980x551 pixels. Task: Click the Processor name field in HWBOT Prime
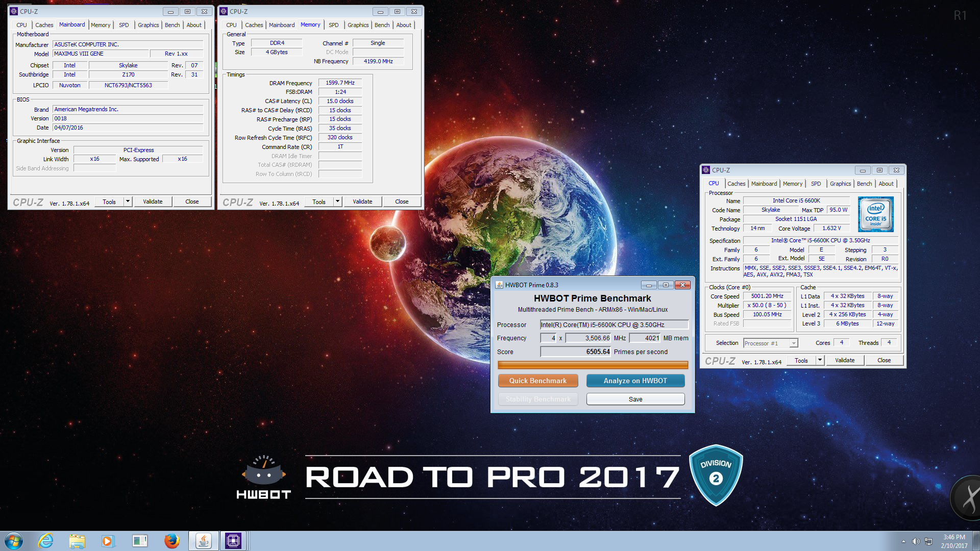(615, 324)
